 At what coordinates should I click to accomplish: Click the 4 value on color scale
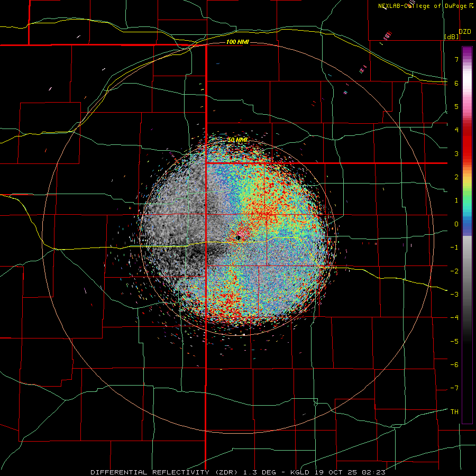(x=456, y=130)
